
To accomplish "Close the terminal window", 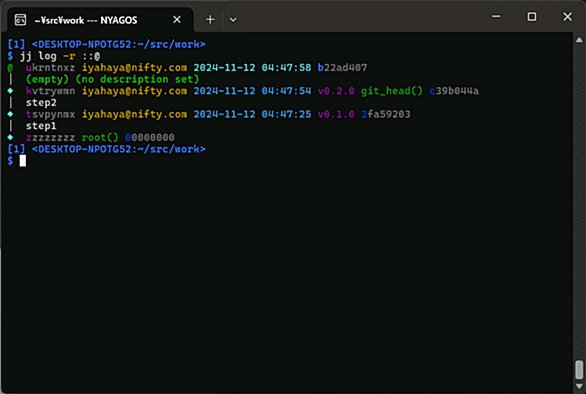I will 567,16.
